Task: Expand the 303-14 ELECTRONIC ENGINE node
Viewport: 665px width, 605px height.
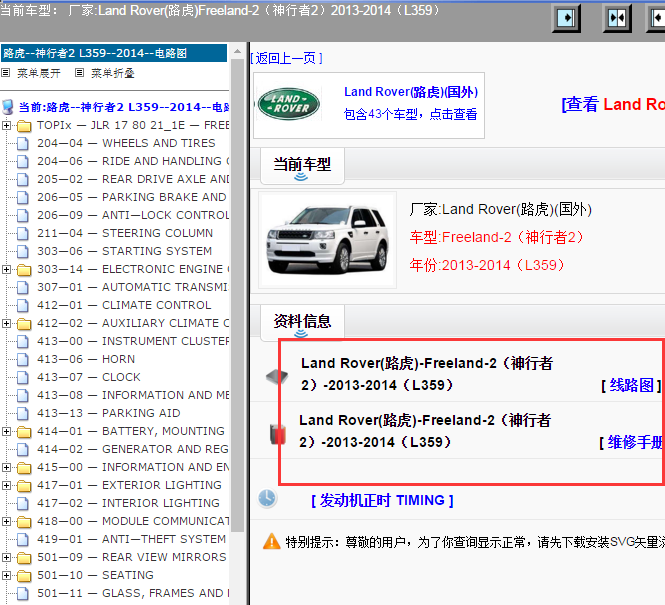Action: (6, 269)
